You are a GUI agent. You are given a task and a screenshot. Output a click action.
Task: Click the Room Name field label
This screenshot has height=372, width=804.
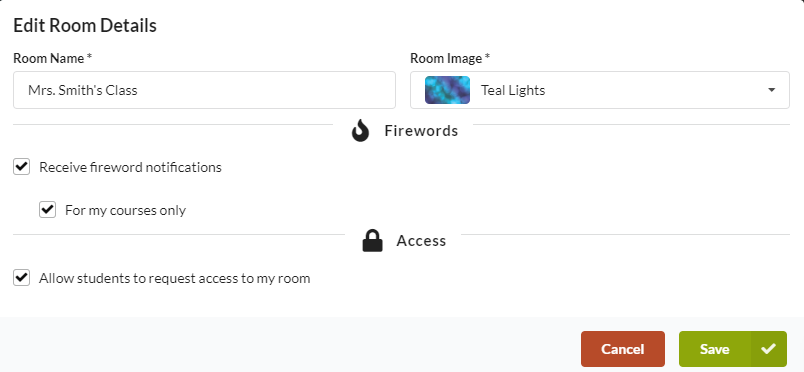coord(52,58)
